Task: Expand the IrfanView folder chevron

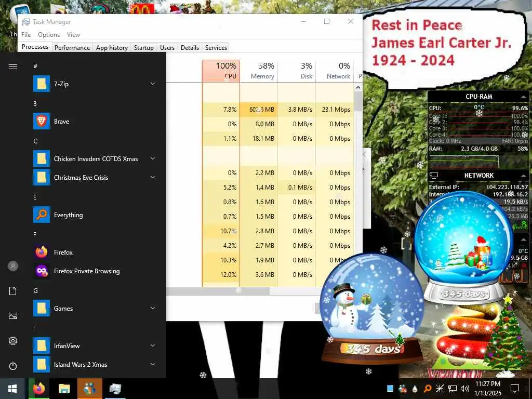Action: 153,345
